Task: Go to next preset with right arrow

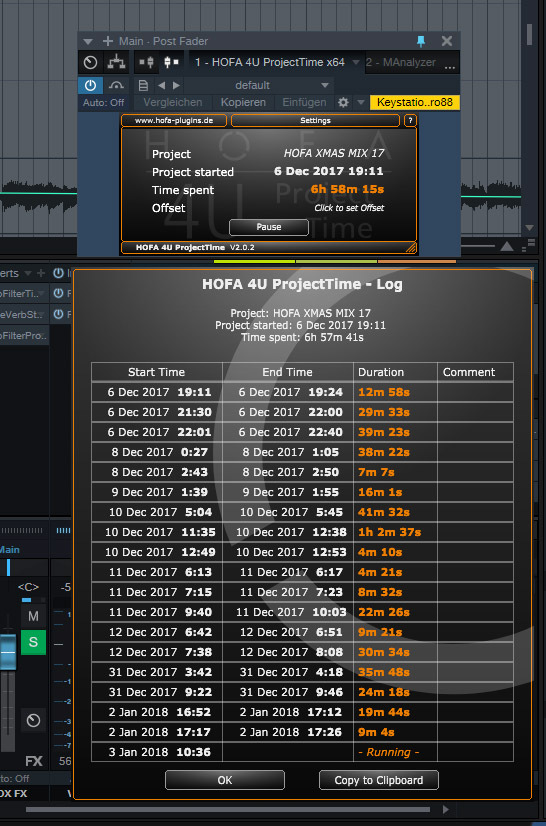Action: point(176,85)
